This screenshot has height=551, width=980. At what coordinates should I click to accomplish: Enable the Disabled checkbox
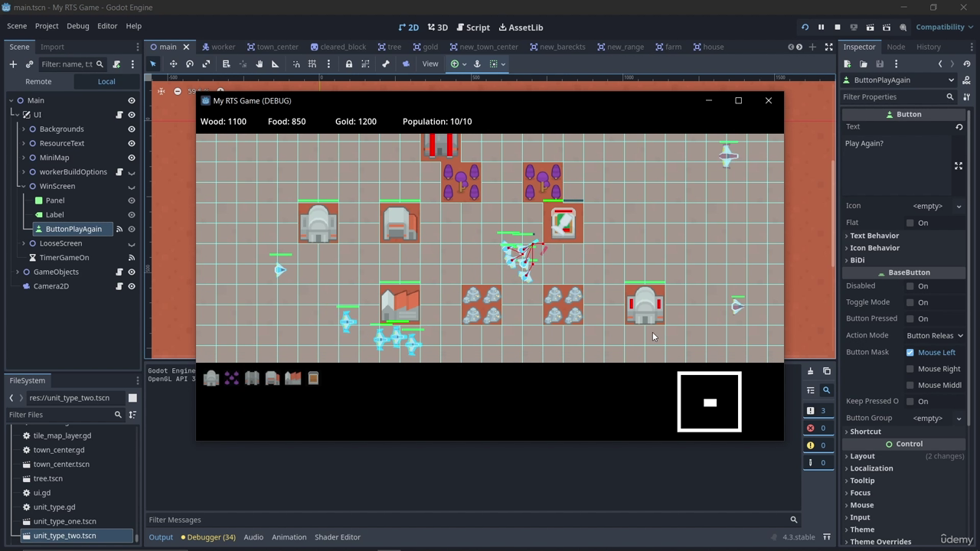(910, 286)
